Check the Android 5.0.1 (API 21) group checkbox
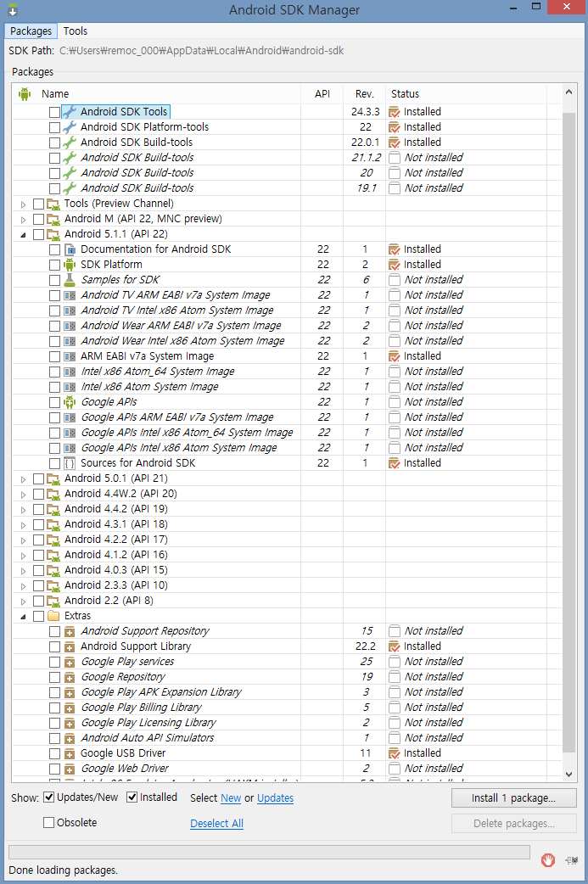This screenshot has width=588, height=884. [38, 478]
